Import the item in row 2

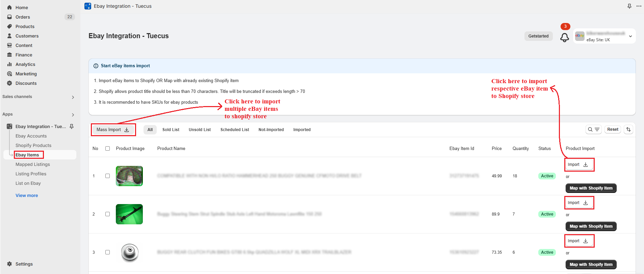click(579, 203)
